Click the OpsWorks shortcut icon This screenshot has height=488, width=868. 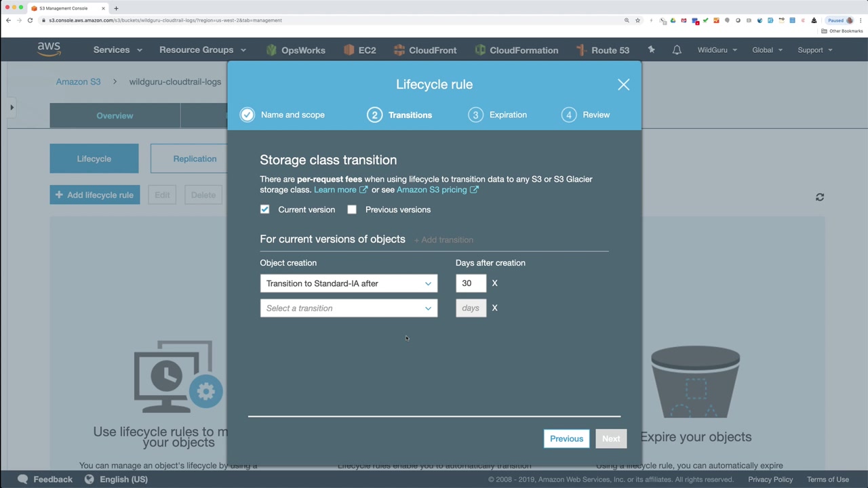pos(271,49)
